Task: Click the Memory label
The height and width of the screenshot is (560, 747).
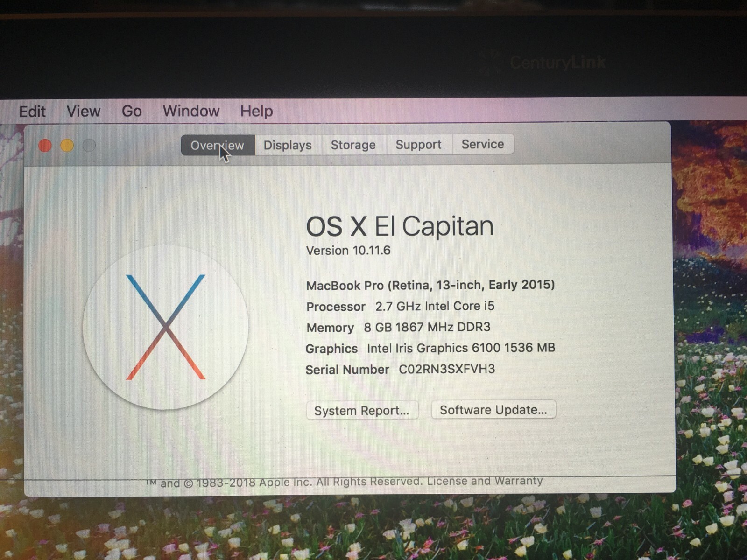Action: [330, 328]
